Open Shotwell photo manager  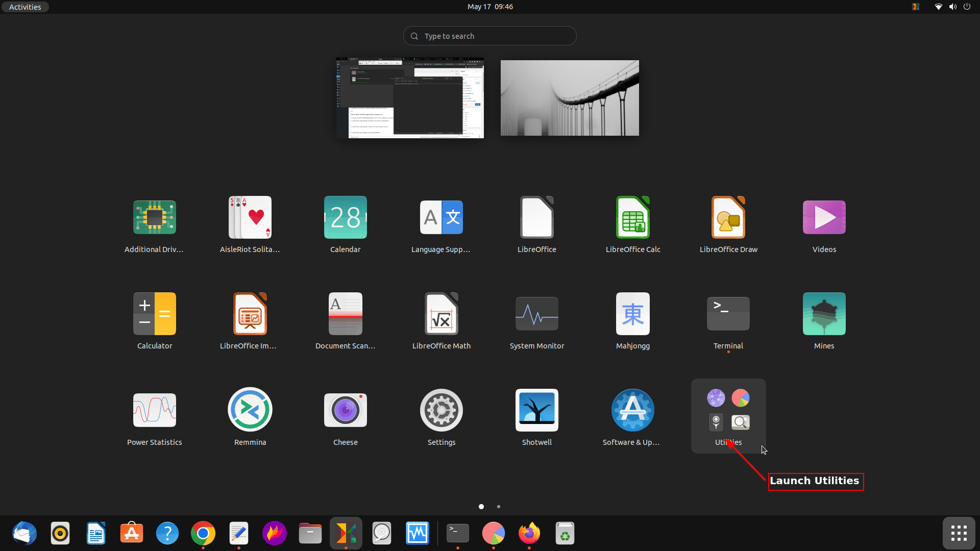tap(536, 410)
